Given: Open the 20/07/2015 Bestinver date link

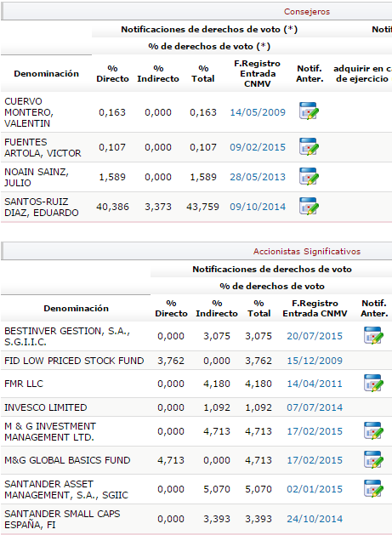Looking at the screenshot, I should [x=315, y=336].
